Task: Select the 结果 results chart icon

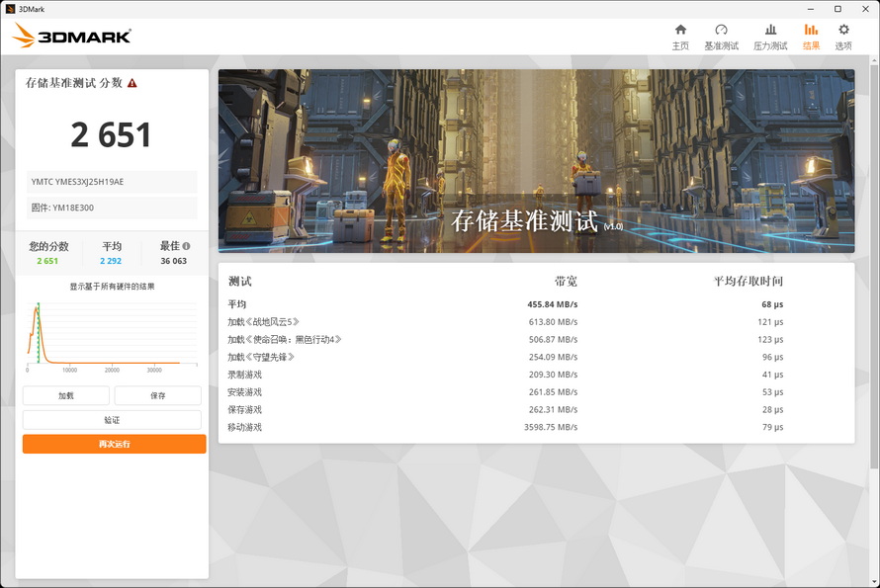Action: coord(811,30)
